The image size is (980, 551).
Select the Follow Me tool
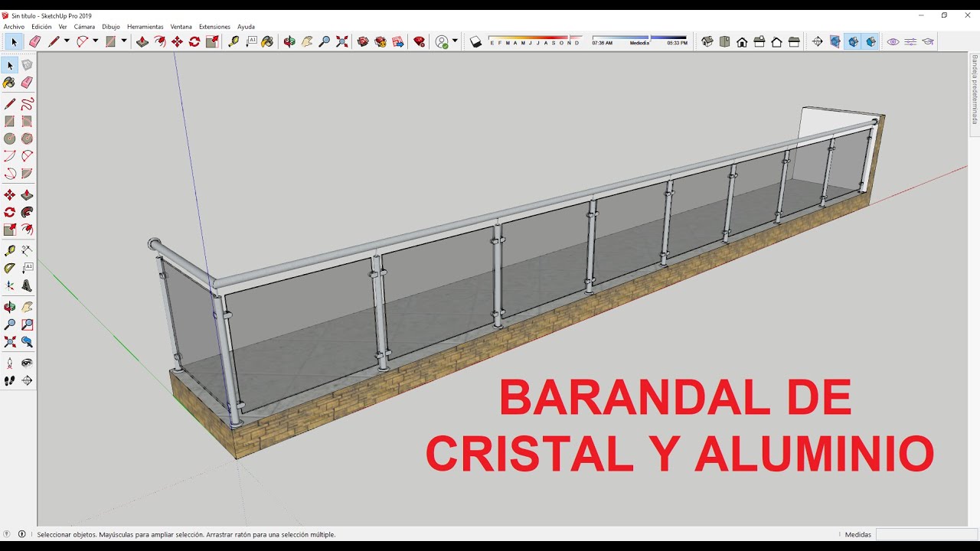coord(27,212)
